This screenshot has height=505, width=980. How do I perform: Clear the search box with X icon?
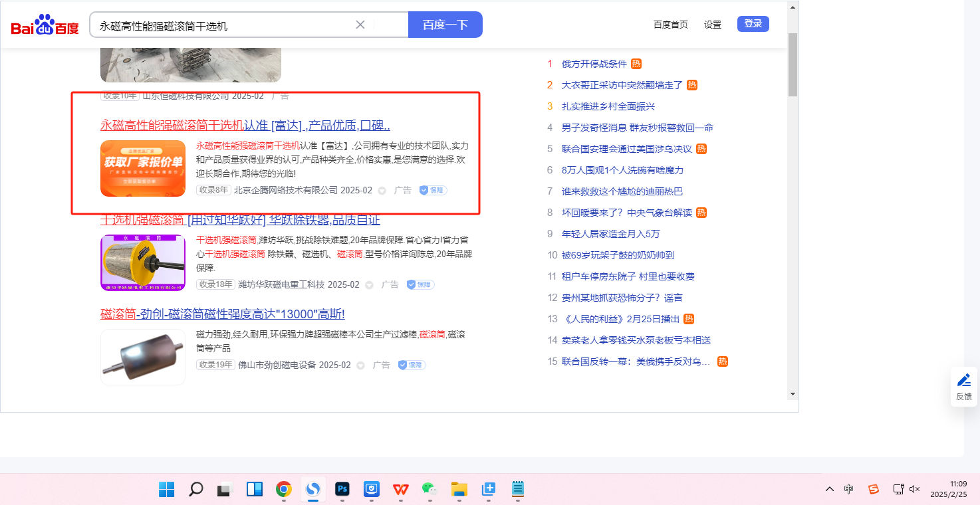tap(360, 25)
